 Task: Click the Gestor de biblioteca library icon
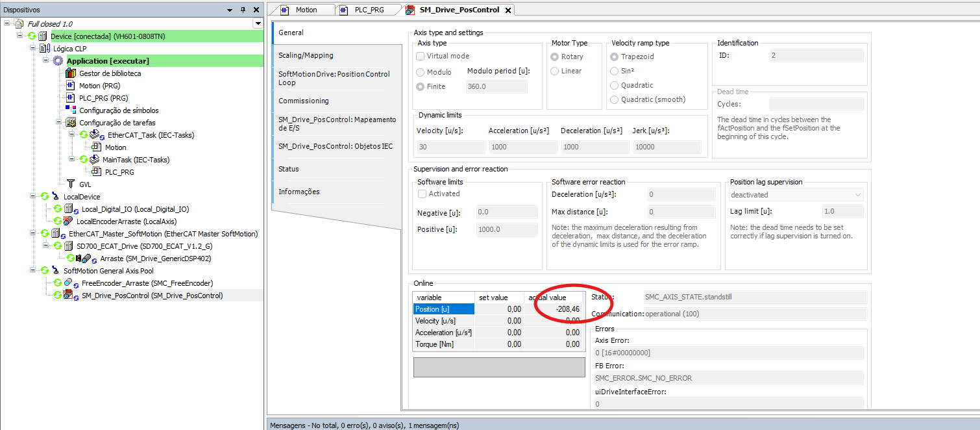click(x=71, y=73)
